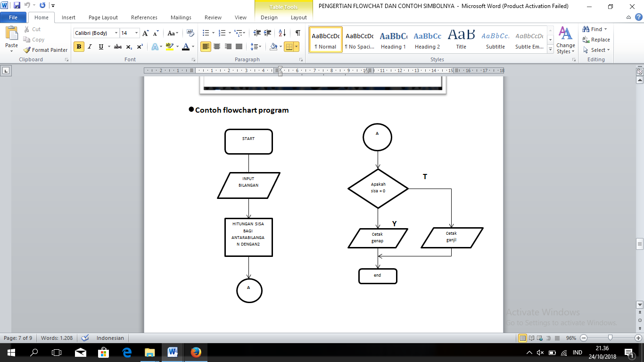Select the Sort icon in Paragraph group
644x362 pixels.
pos(282,33)
